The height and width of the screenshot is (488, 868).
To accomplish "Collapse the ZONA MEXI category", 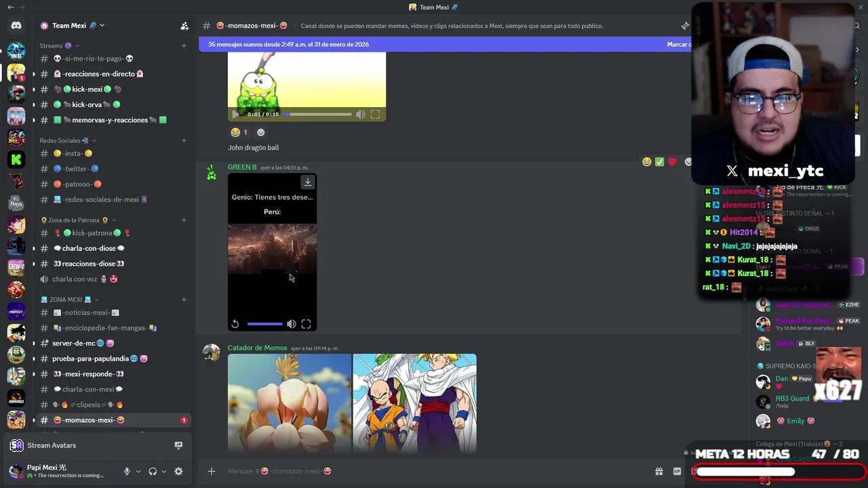I will click(70, 300).
